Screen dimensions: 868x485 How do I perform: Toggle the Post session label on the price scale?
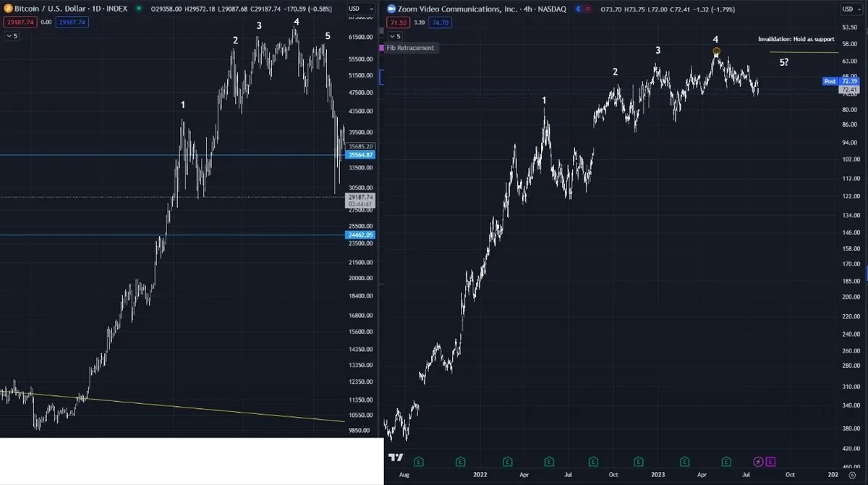[x=830, y=82]
